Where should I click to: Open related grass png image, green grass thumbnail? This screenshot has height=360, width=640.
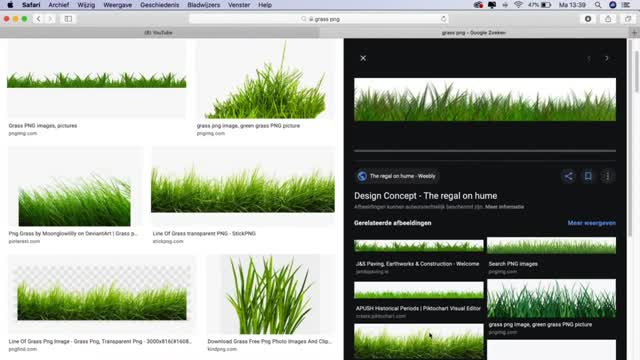click(551, 298)
